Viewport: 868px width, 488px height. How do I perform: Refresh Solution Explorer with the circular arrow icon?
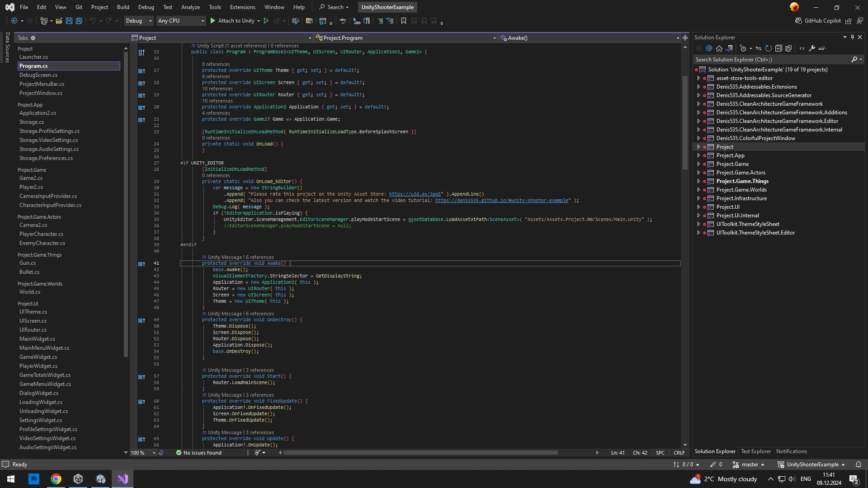768,48
